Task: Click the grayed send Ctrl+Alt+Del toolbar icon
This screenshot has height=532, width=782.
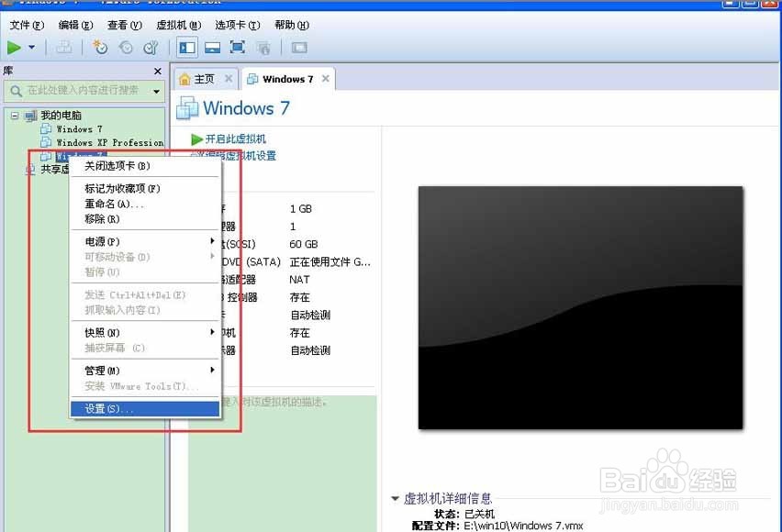Action: click(63, 48)
